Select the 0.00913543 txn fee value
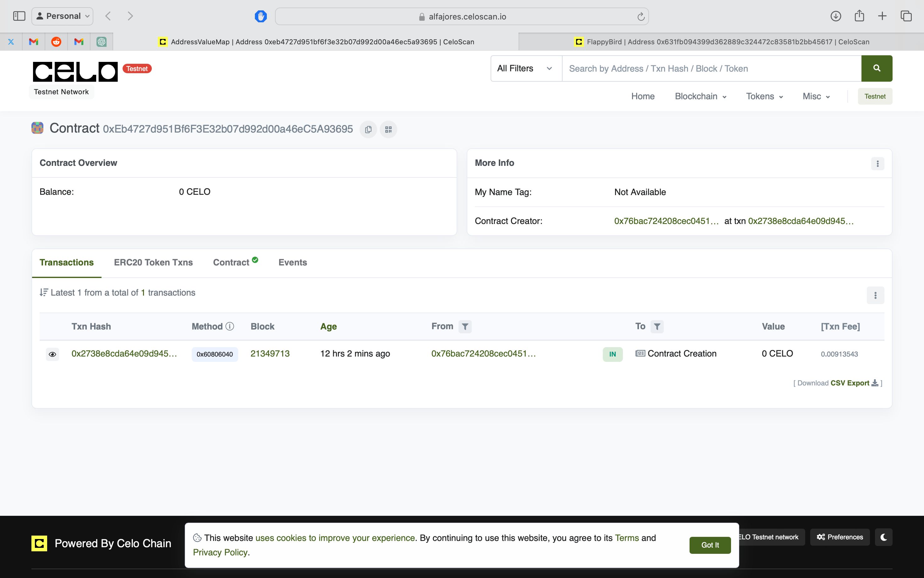 point(839,354)
